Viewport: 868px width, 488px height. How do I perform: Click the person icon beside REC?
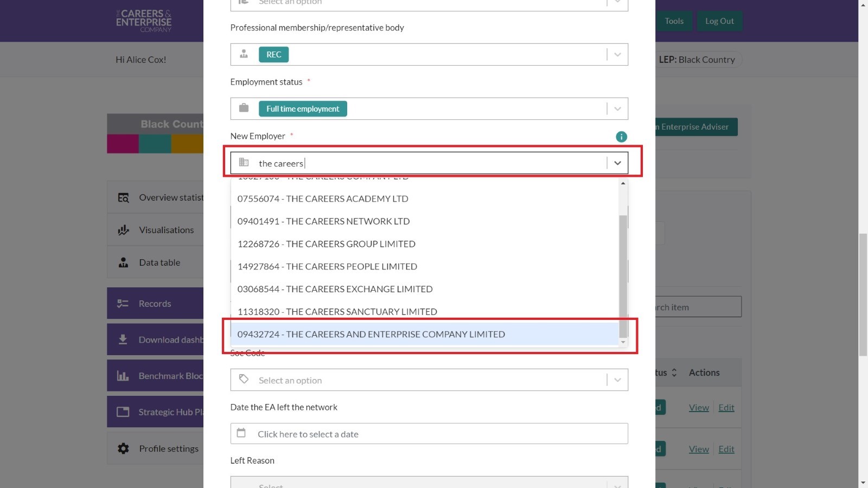pyautogui.click(x=244, y=54)
